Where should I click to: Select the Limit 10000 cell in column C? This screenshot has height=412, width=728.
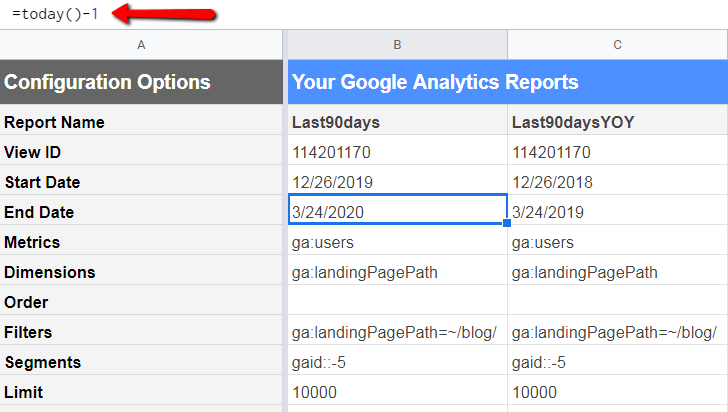(617, 392)
